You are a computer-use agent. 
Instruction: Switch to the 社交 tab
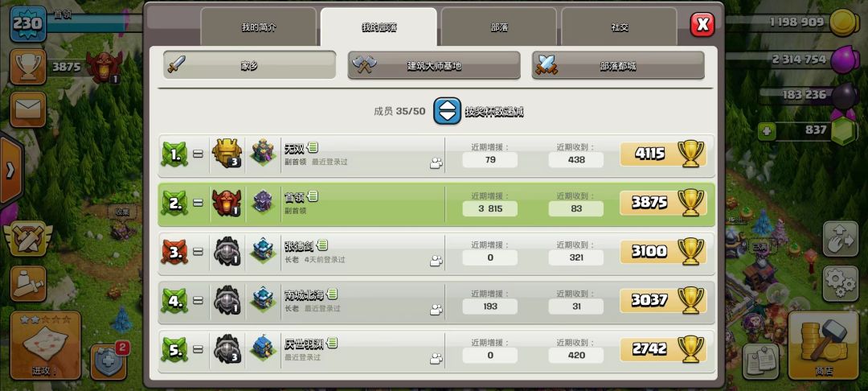point(620,27)
